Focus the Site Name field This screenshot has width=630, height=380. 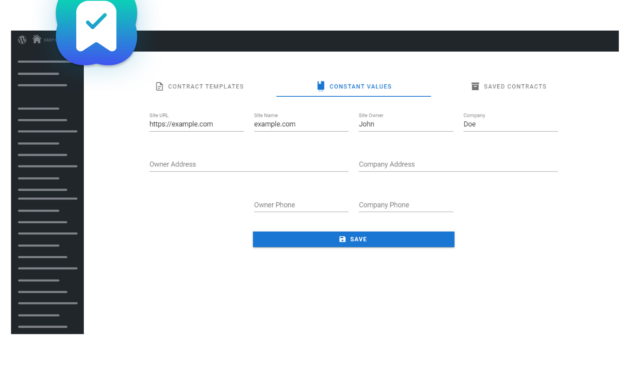[301, 122]
